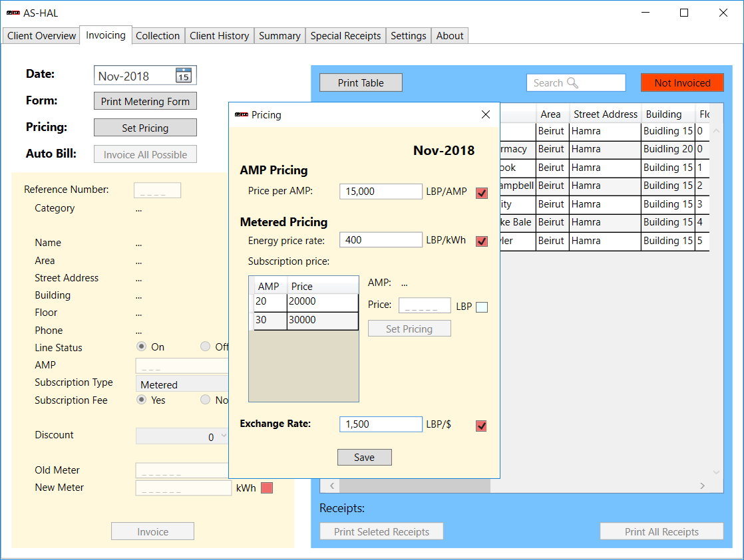Viewport: 744px width, 560px height.
Task: Click table scroll-up arrow
Action: (717, 131)
